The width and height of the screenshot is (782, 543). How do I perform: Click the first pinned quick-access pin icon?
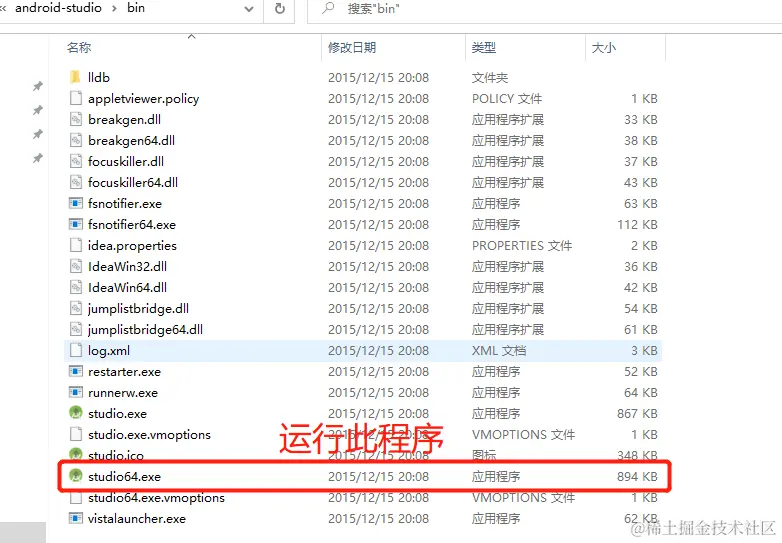pos(37,86)
